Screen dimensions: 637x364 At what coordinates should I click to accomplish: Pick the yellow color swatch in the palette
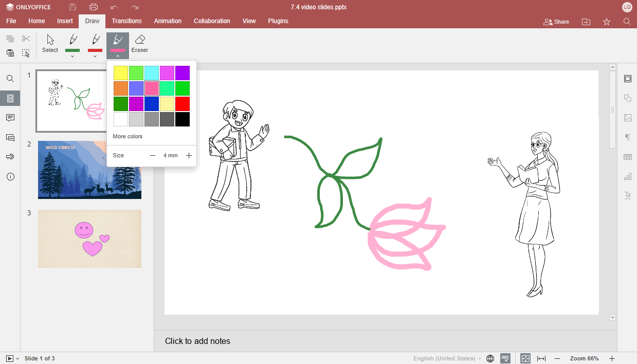coord(120,72)
